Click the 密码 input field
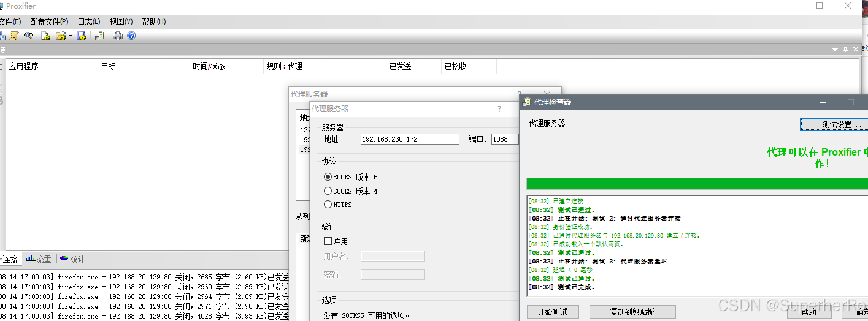This screenshot has width=868, height=321. 393,274
